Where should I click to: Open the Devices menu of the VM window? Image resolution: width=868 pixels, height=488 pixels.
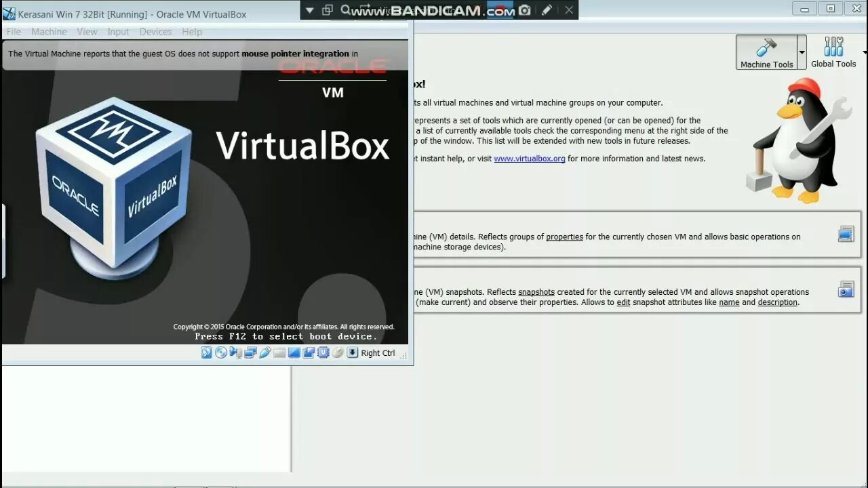point(155,32)
